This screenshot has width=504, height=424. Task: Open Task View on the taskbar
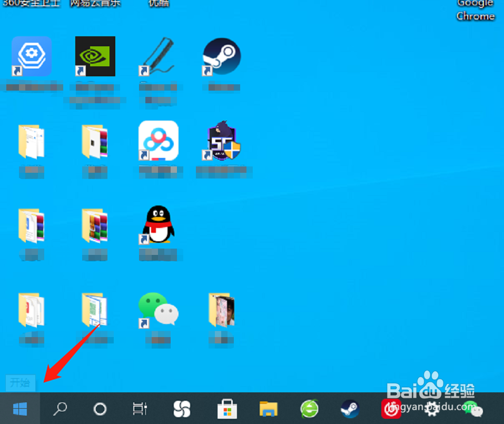pos(140,409)
